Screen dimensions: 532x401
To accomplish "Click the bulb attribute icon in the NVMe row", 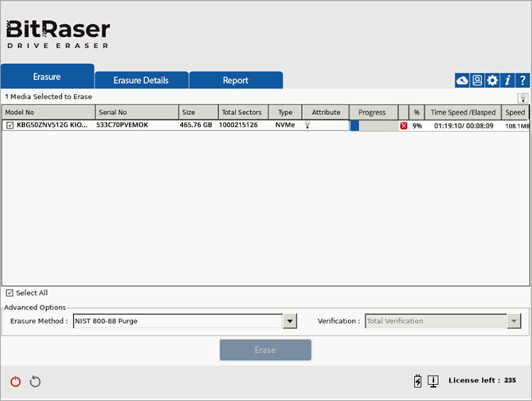I will pyautogui.click(x=307, y=125).
